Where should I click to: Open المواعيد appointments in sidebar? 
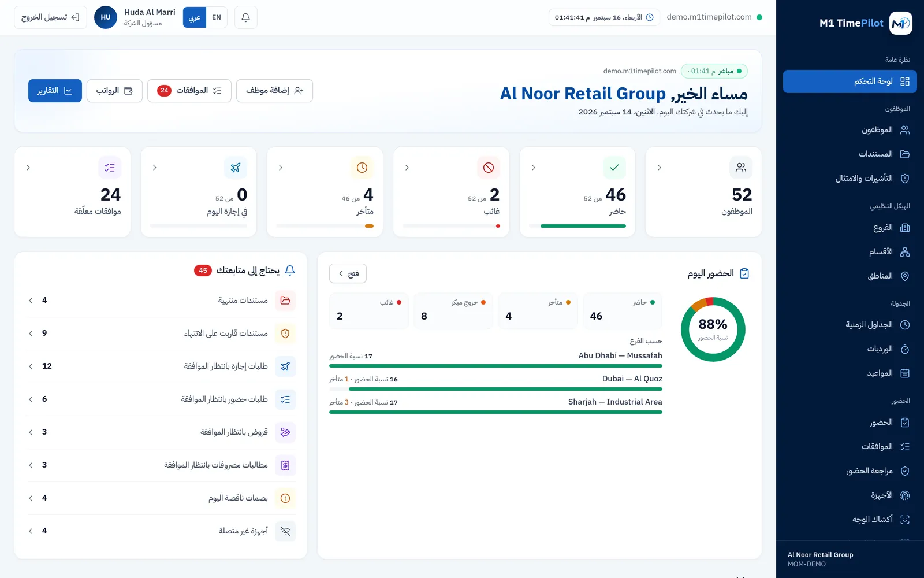(850, 373)
